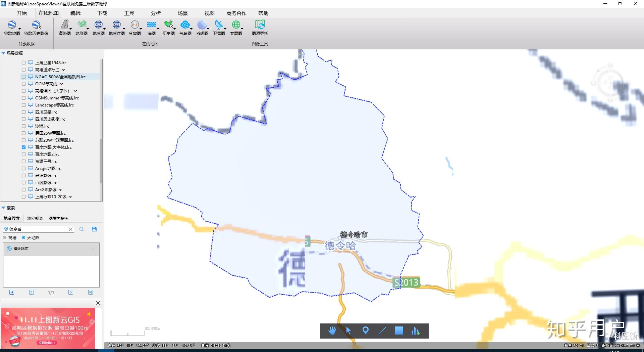Check the 四川卫星.lrc layer

[23, 112]
